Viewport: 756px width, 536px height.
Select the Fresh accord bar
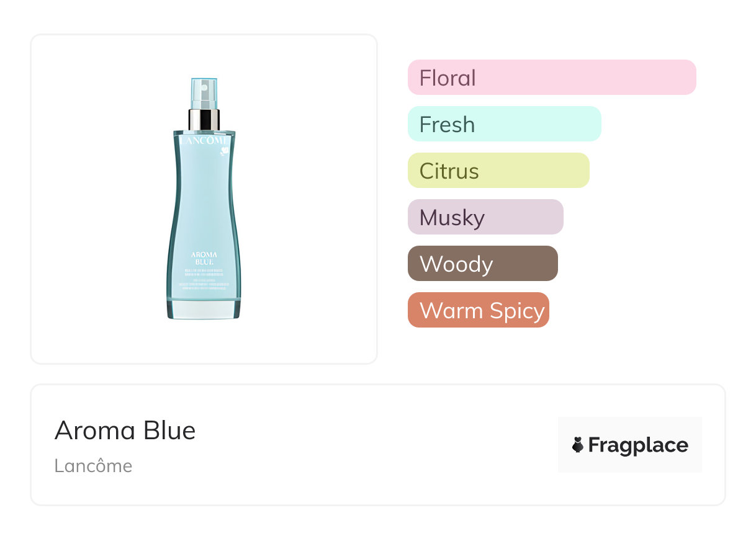(504, 124)
